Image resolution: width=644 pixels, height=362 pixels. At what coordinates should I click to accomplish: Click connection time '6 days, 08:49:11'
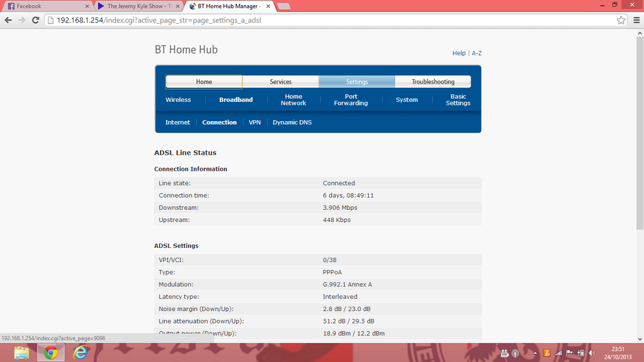(348, 195)
